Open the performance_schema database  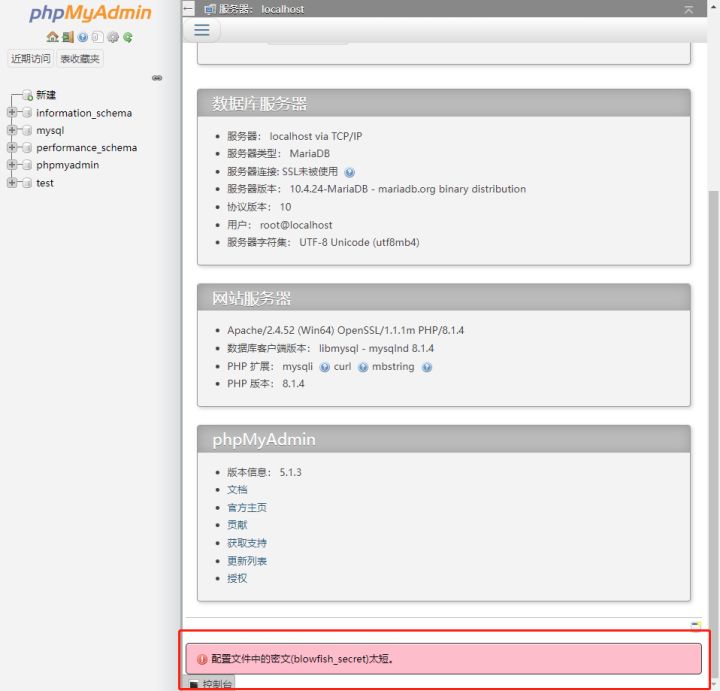click(87, 148)
